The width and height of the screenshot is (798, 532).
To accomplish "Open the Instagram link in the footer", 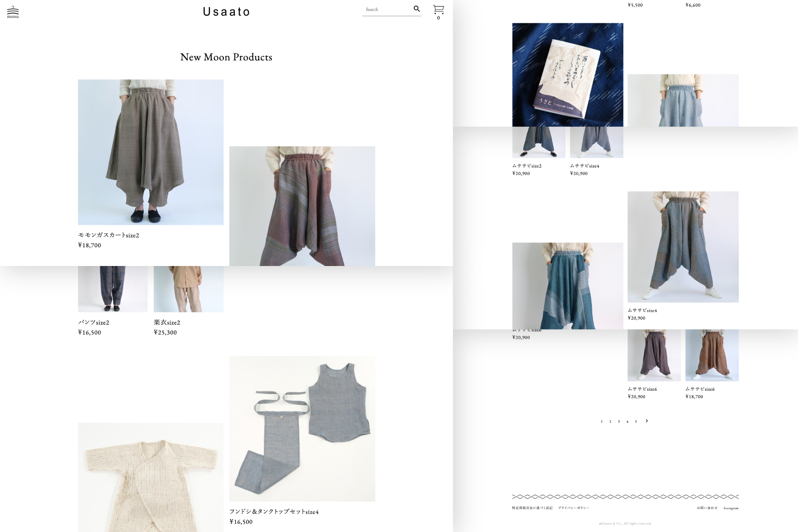I will (731, 507).
